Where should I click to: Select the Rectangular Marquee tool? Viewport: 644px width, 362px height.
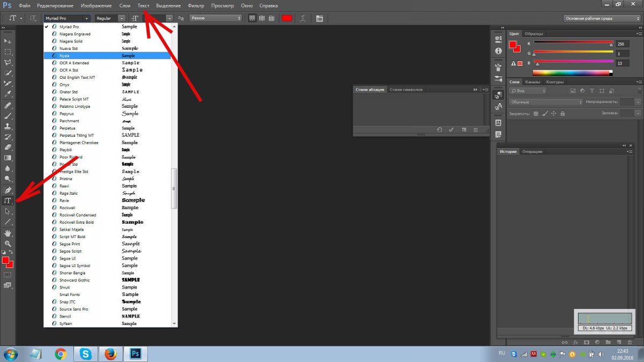[8, 52]
